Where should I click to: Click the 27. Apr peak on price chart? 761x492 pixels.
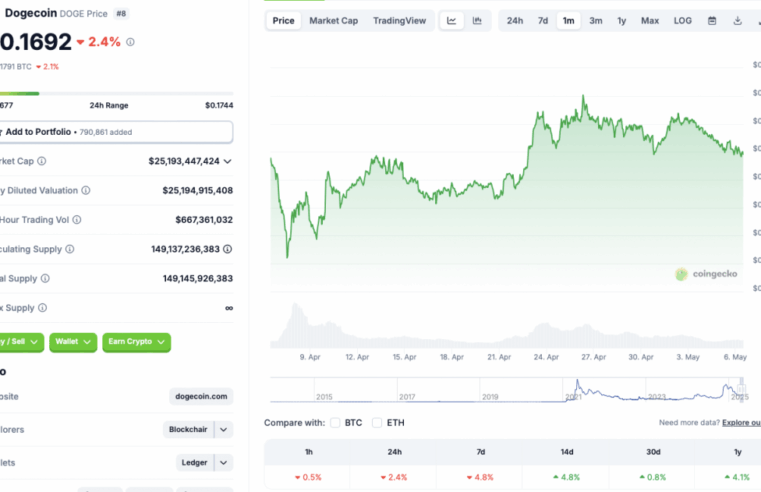pos(583,97)
